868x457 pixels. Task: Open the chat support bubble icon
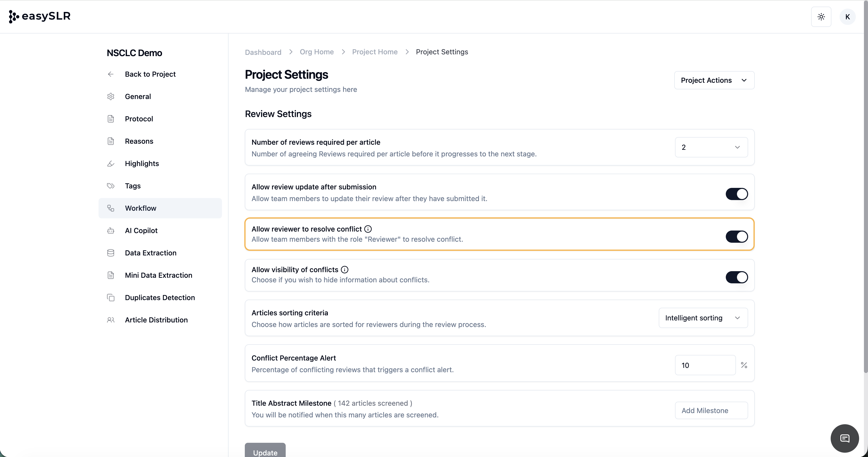pos(844,438)
